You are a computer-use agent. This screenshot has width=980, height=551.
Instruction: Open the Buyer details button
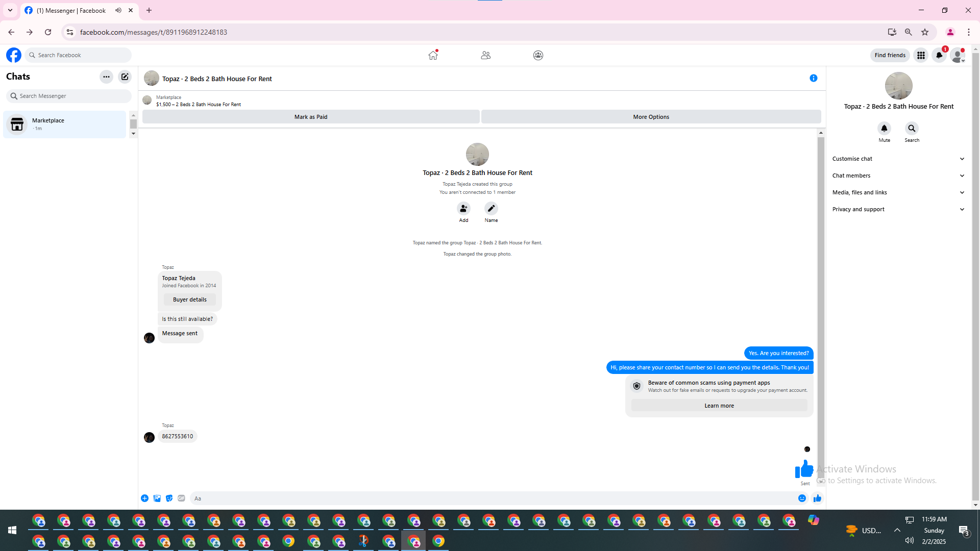189,299
